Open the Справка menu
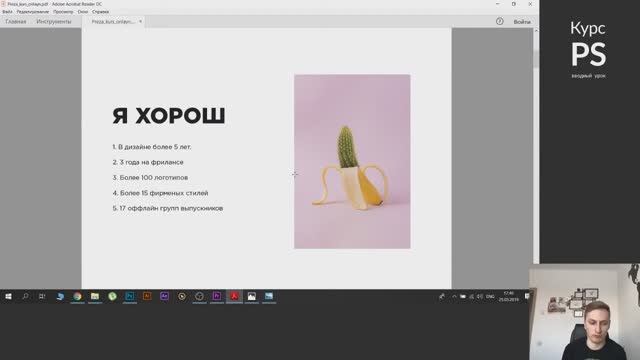This screenshot has width=640, height=360. click(100, 12)
